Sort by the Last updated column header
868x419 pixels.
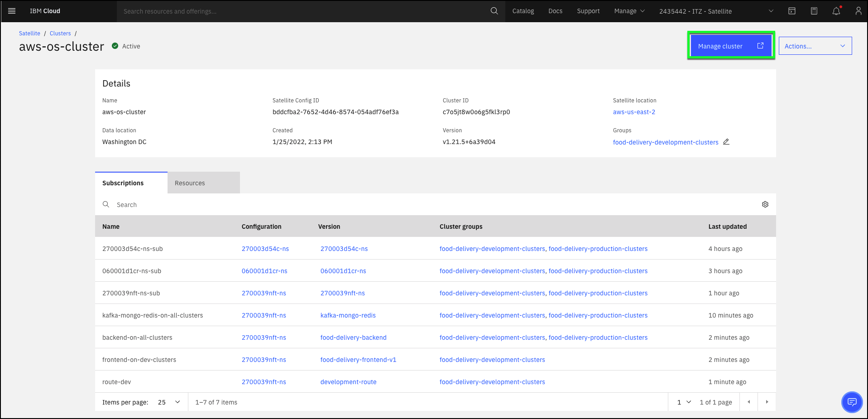point(728,226)
